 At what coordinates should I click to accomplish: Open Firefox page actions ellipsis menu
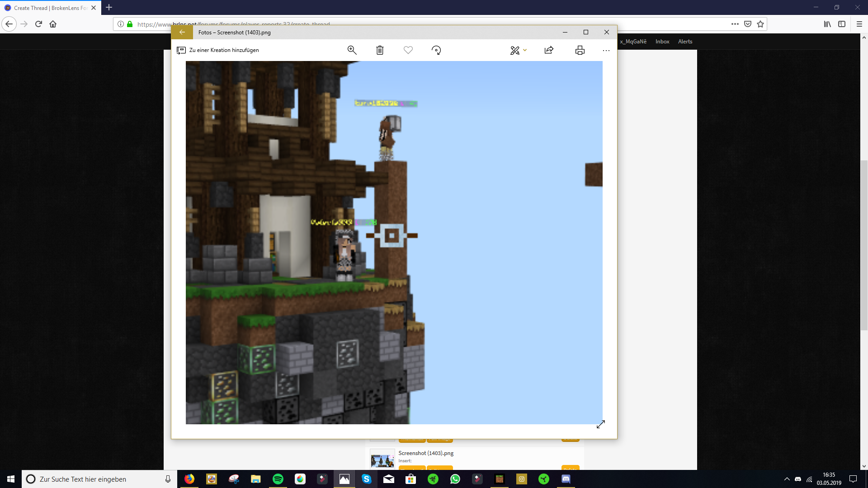pyautogui.click(x=735, y=24)
